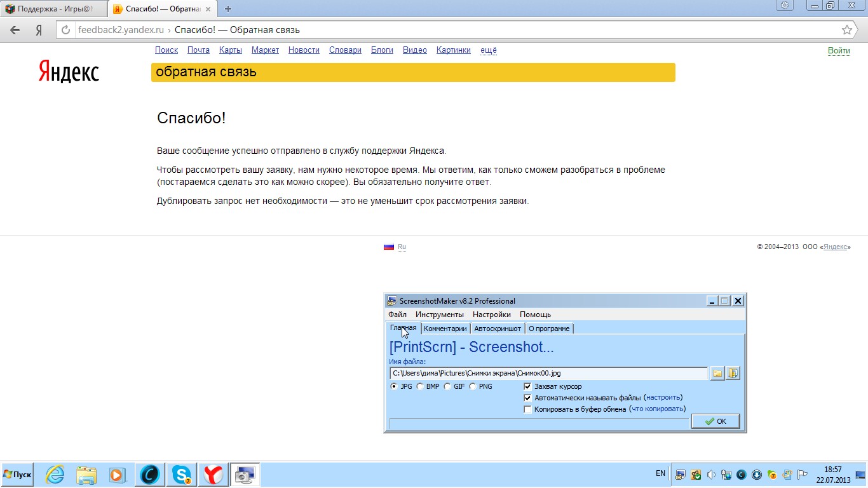Click the volume speaker tray icon
Screen dimensions: 868x488
click(711, 475)
